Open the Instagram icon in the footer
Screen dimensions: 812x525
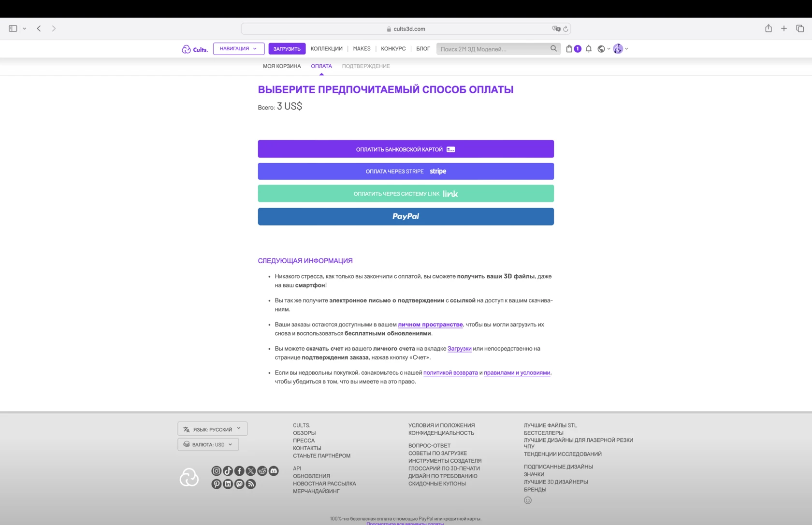[x=217, y=471]
